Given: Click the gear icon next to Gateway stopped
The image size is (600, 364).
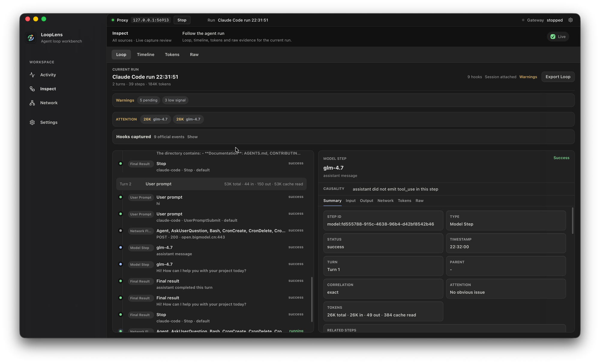Looking at the screenshot, I should 571,20.
